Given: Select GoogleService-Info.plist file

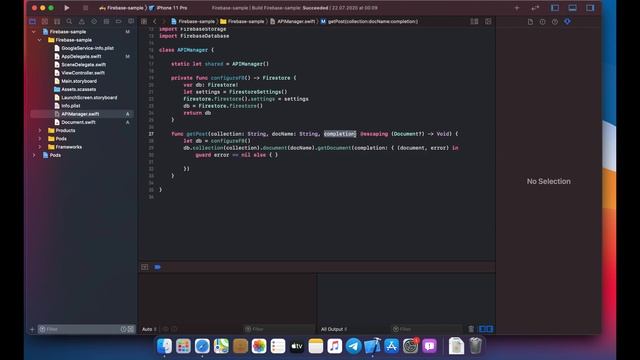Looking at the screenshot, I should pyautogui.click(x=84, y=48).
